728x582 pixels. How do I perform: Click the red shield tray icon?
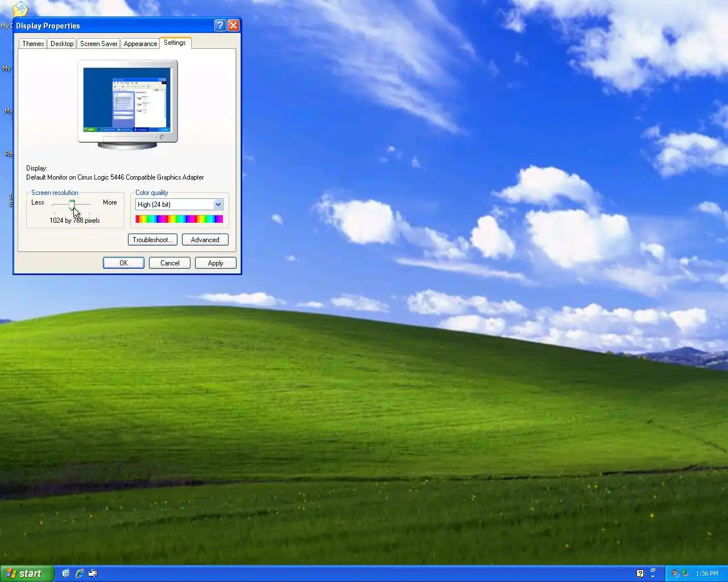675,573
